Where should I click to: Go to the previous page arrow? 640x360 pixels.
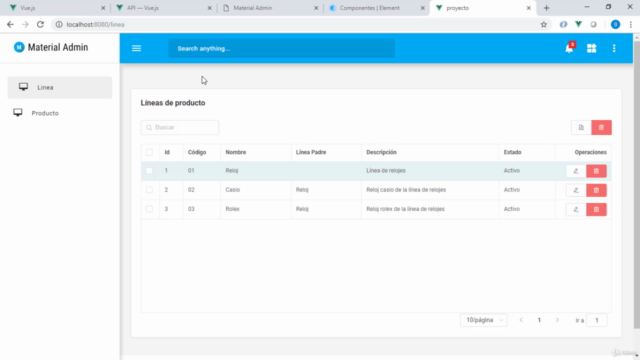pyautogui.click(x=521, y=320)
